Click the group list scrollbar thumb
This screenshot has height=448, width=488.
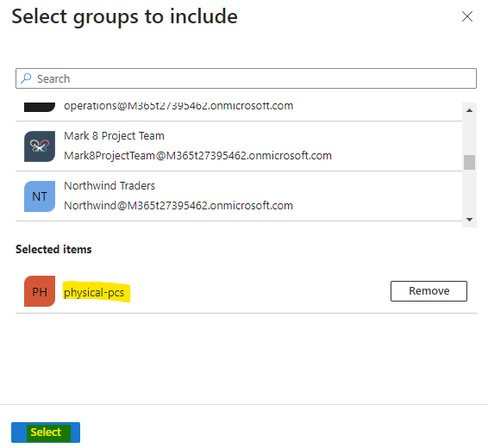coord(469,162)
